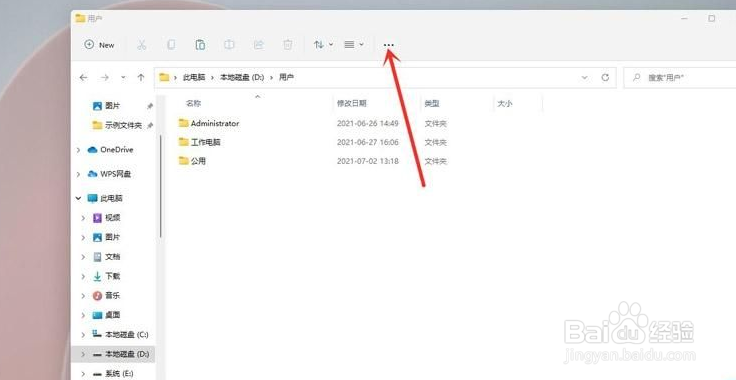Expand the OneDrive tree node
Viewport: 736px width, 380px height.
click(78, 150)
